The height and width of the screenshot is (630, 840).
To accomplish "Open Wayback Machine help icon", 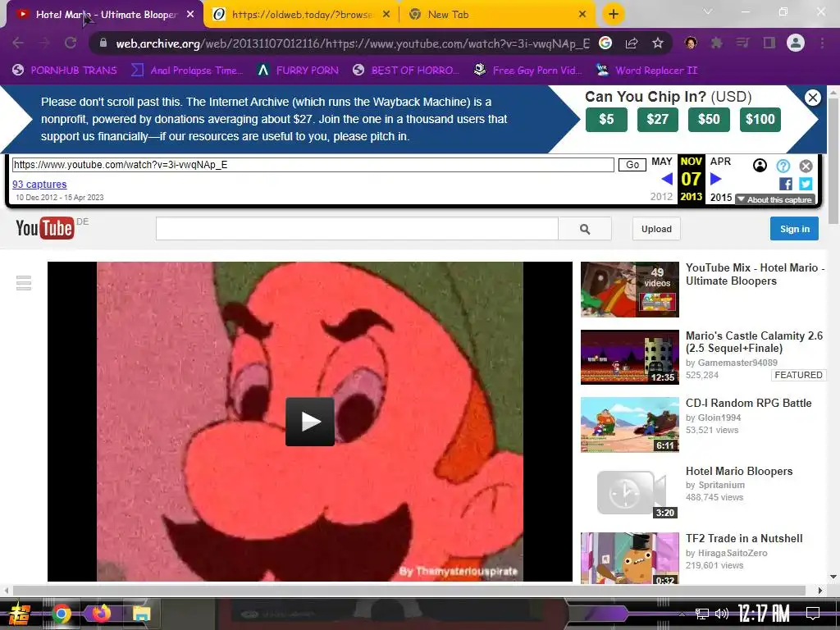I will point(783,166).
